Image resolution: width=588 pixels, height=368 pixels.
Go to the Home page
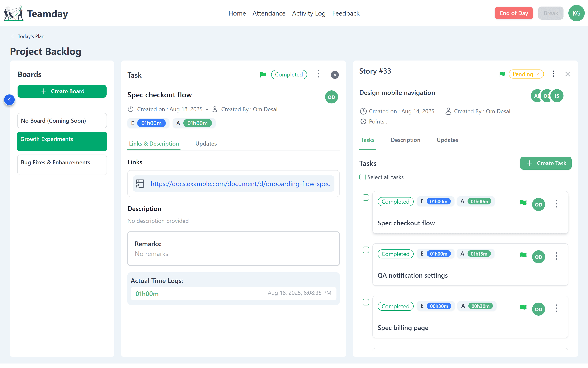pyautogui.click(x=237, y=13)
